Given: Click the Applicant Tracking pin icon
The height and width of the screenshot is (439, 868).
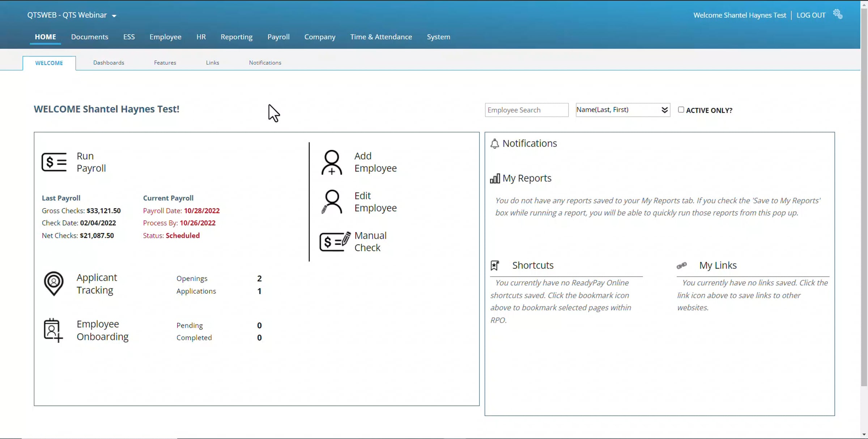Looking at the screenshot, I should coord(54,284).
